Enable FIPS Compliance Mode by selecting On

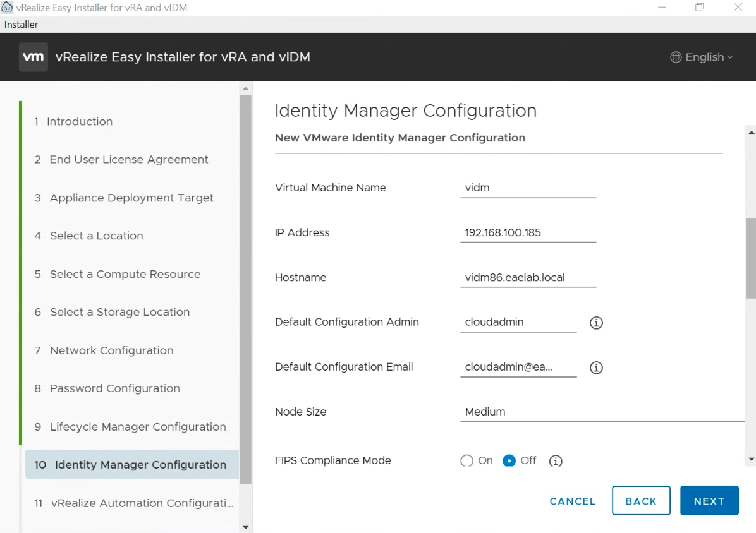coord(466,461)
